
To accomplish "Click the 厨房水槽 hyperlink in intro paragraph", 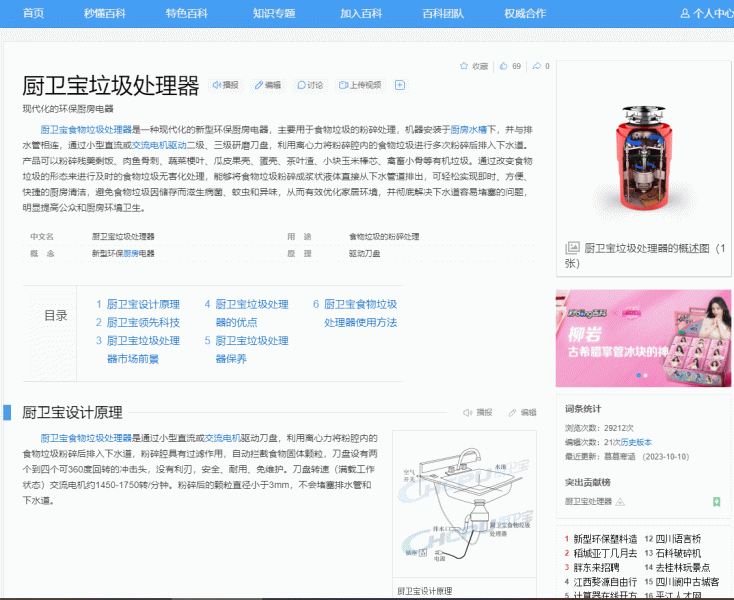I will tap(468, 130).
